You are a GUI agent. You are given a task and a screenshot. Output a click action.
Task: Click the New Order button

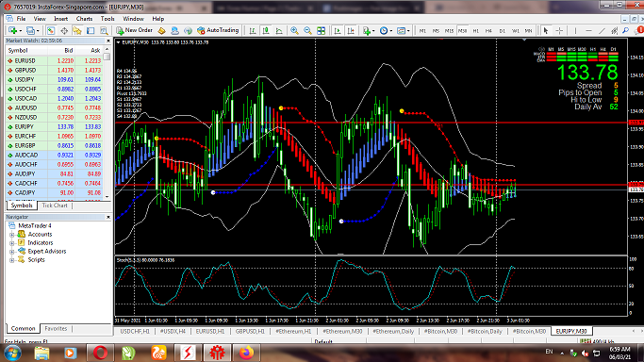pos(134,30)
